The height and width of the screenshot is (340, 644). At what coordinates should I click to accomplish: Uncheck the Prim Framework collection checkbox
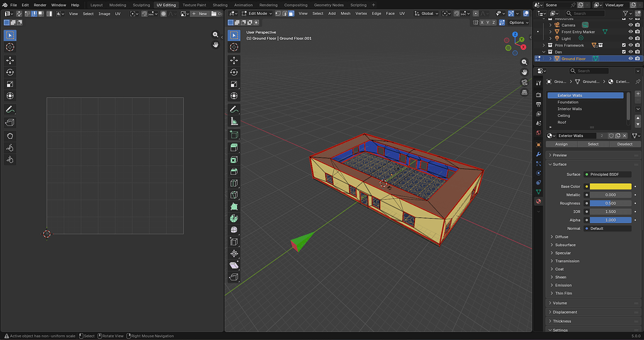point(624,45)
